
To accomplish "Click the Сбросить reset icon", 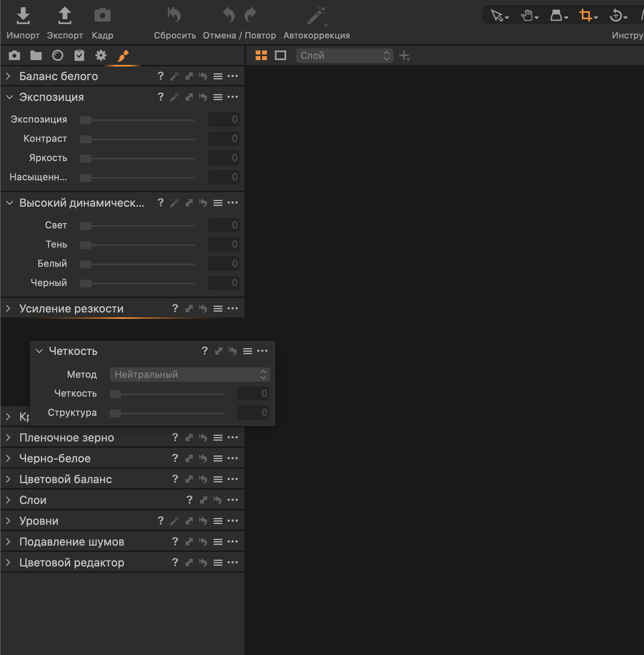I will point(174,15).
